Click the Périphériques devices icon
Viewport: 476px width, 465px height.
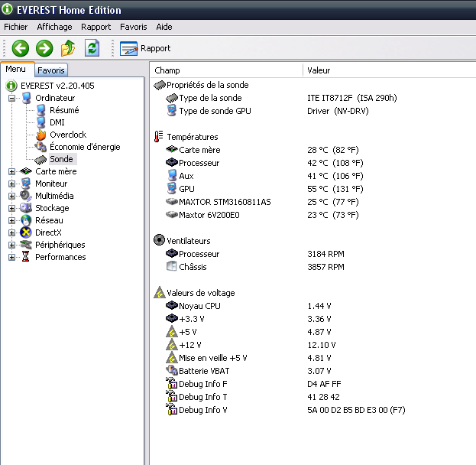pos(26,245)
